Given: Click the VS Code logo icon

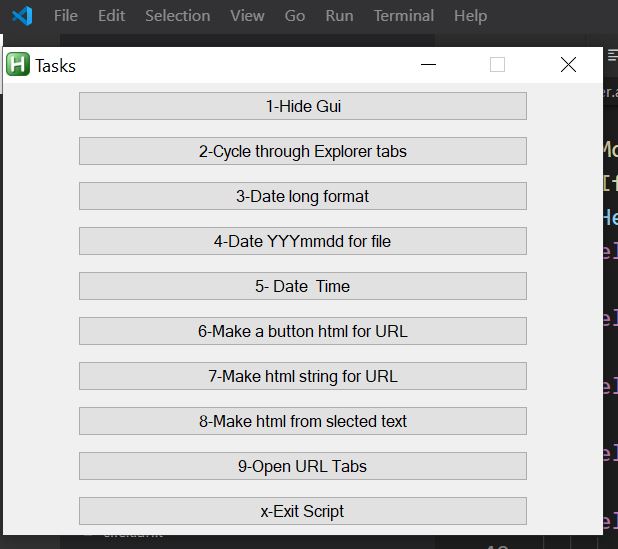Looking at the screenshot, I should (x=22, y=16).
